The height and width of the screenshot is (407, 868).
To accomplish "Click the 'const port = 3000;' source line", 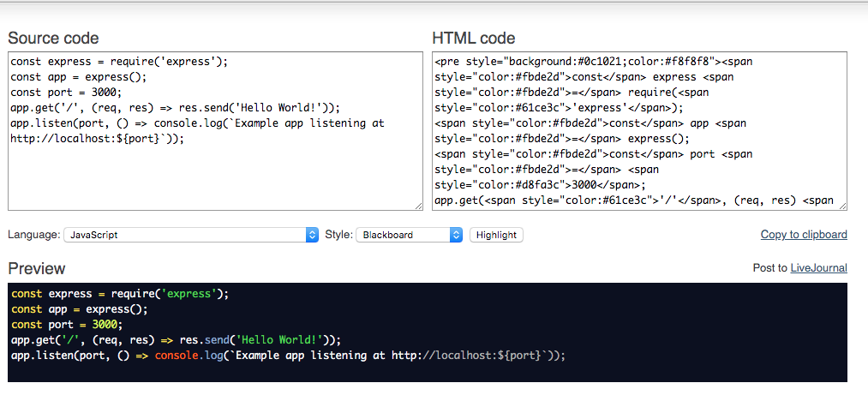I will 66,93.
